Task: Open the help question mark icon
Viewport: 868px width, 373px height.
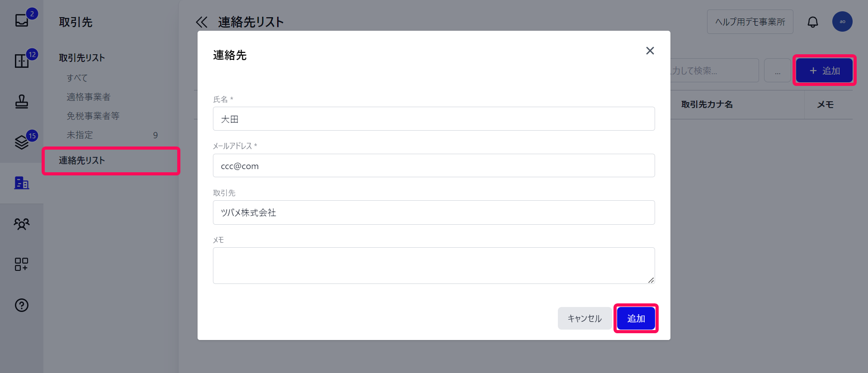Action: tap(22, 305)
